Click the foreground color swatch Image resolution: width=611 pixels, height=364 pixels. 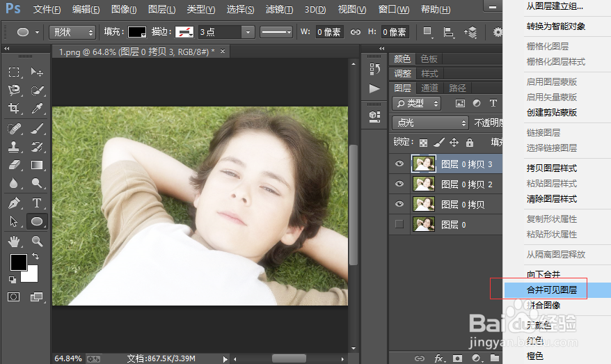[18, 262]
